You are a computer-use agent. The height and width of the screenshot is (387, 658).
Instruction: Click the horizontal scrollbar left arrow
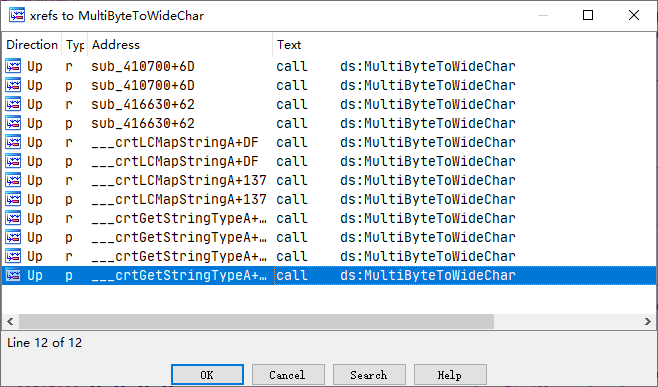(10, 322)
